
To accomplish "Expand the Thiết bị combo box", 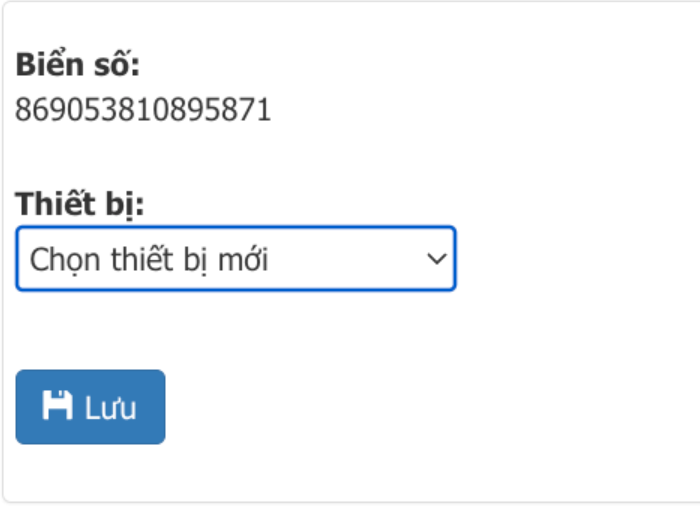I will 236,259.
